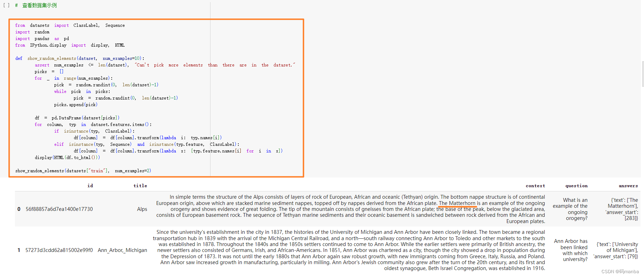This screenshot has width=644, height=277.
Task: Click the line 'from datasets import ClassLabel, Sequence'
Action: point(70,25)
